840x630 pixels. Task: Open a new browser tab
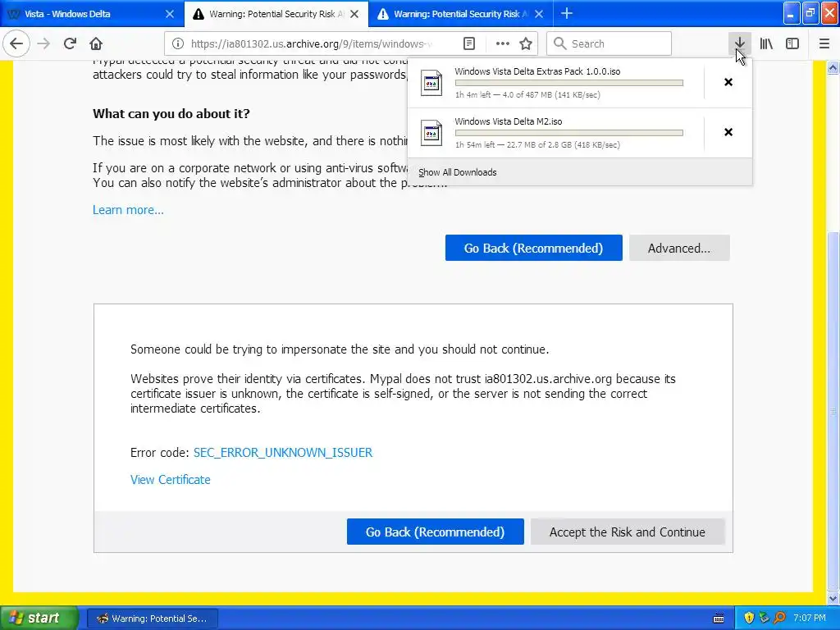[566, 13]
